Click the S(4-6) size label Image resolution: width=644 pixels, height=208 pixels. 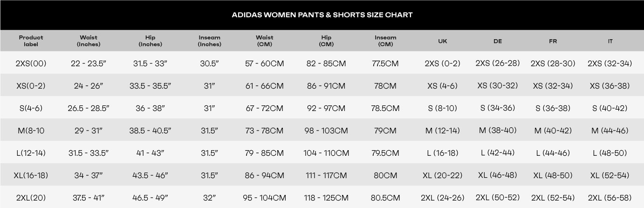pos(31,108)
